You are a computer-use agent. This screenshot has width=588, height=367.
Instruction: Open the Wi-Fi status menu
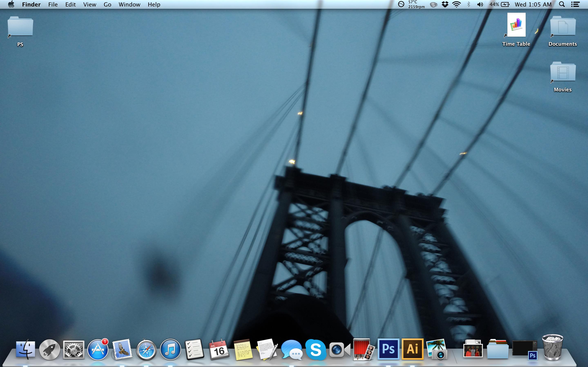[456, 4]
